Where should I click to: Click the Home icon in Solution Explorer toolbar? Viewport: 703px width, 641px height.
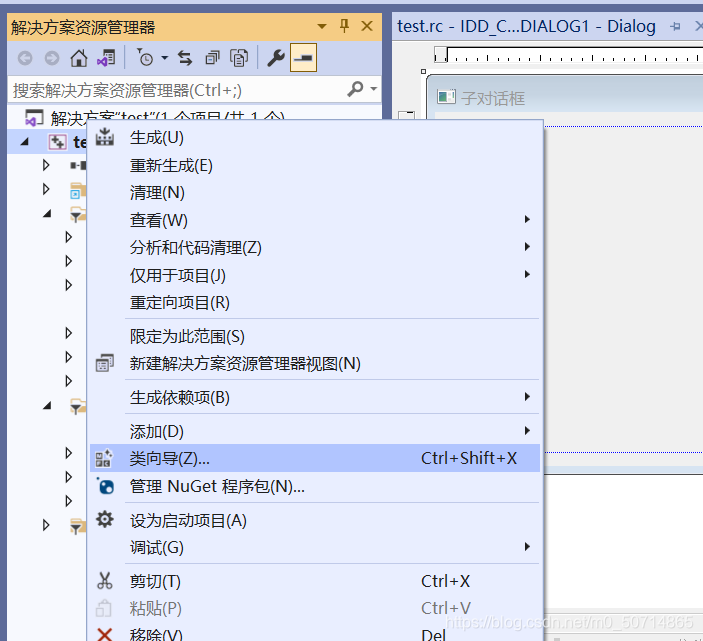pos(79,58)
